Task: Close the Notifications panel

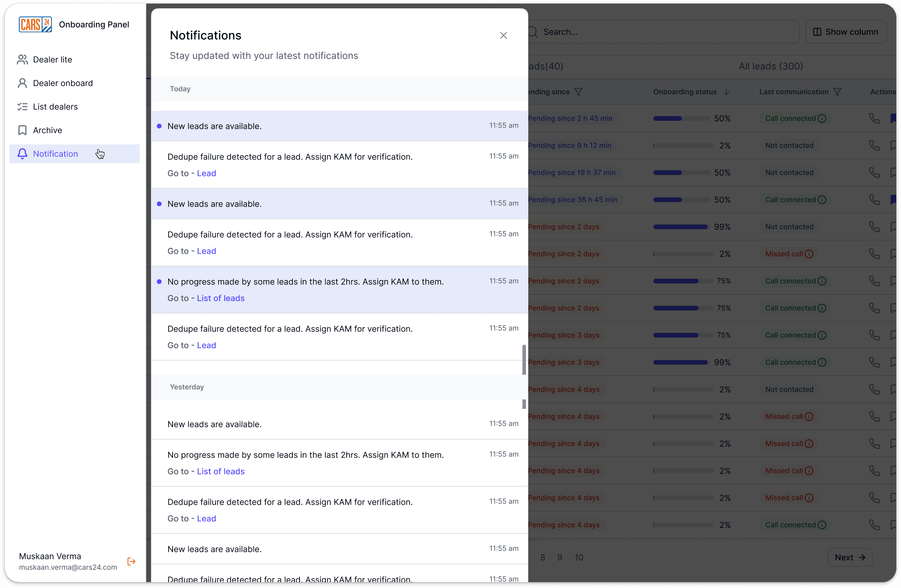Action: point(503,35)
